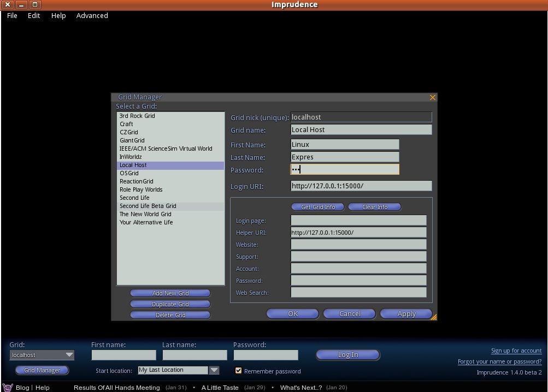This screenshot has width=548, height=392.
Task: Open the Grid Manager button in the login panel
Action: coord(42,370)
